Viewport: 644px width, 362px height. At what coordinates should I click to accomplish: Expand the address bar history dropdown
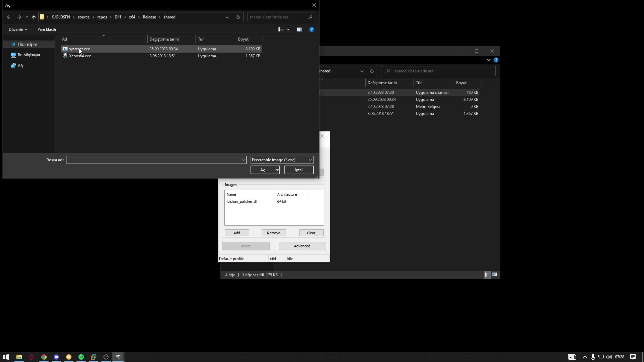point(227,17)
